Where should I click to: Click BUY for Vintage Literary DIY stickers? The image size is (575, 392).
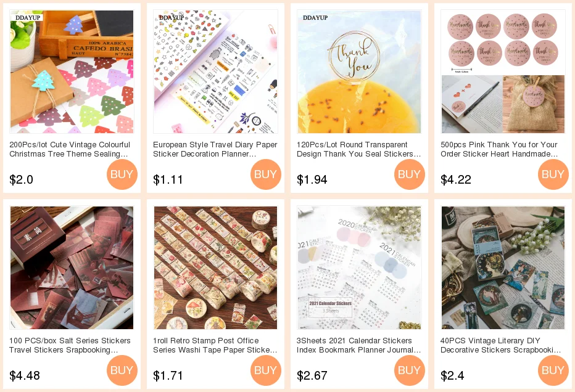pos(553,370)
